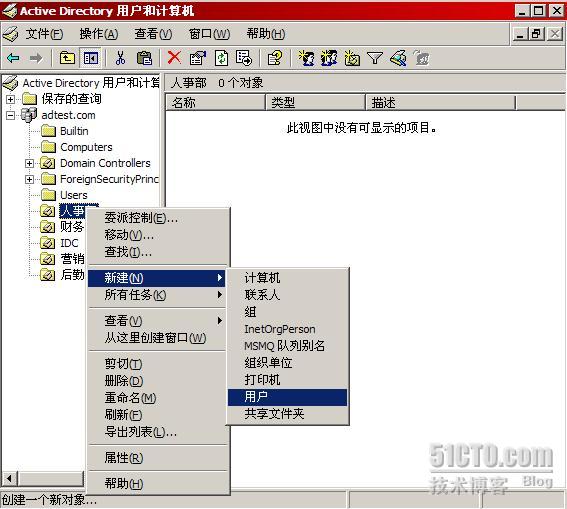The width and height of the screenshot is (567, 509).
Task: Click the Help question mark icon
Action: tap(275, 58)
